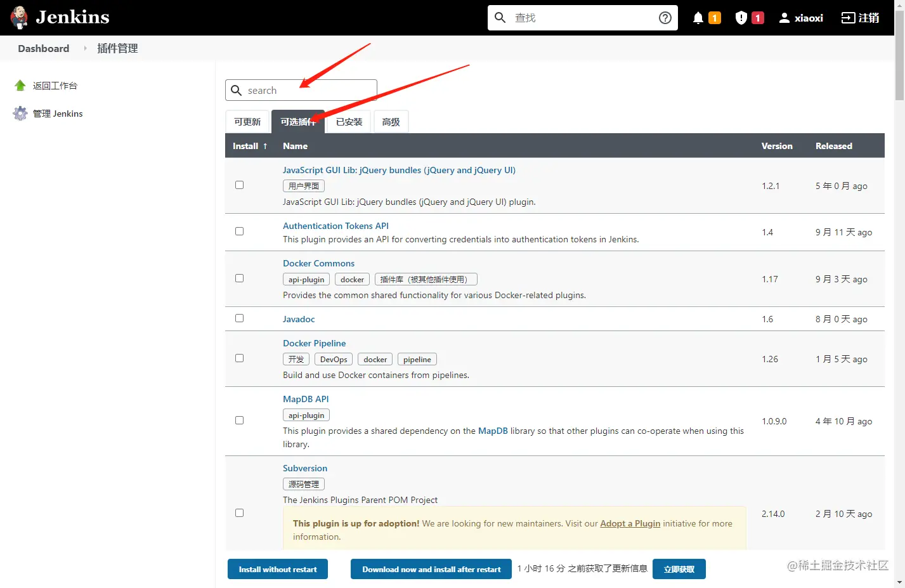Open the Javadoc plugin link
The width and height of the screenshot is (905, 588).
tap(299, 319)
